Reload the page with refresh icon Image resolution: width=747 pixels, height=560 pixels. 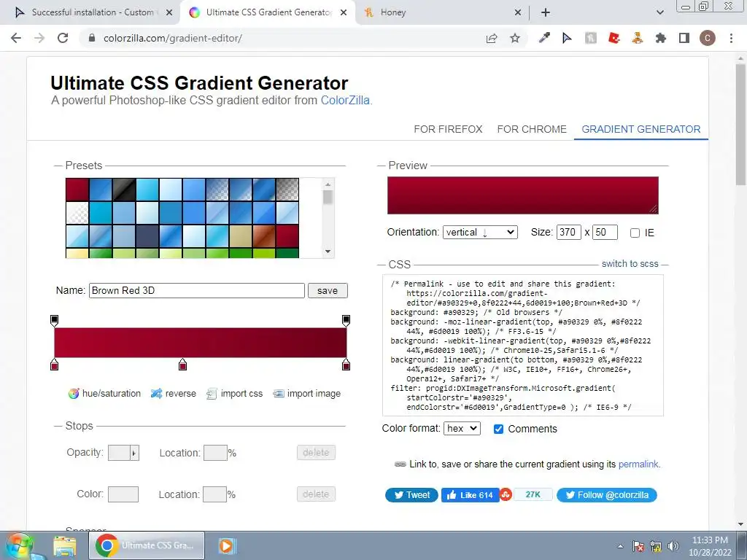coord(63,38)
